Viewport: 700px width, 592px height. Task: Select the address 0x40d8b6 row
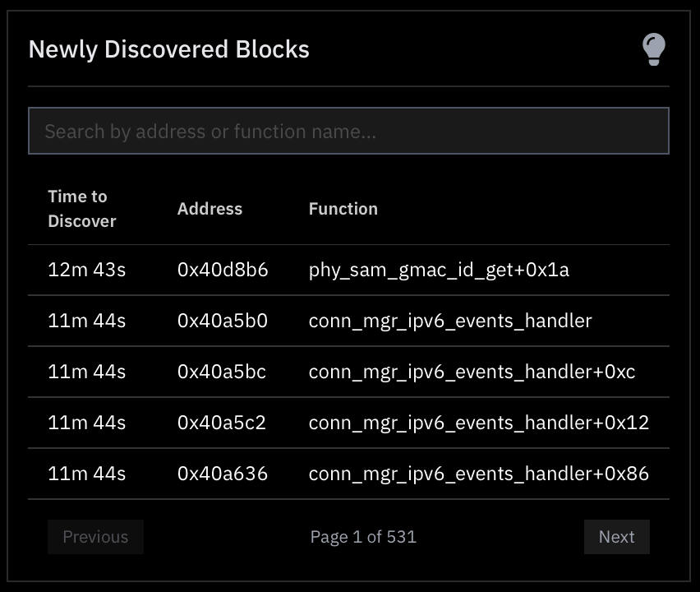(222, 270)
